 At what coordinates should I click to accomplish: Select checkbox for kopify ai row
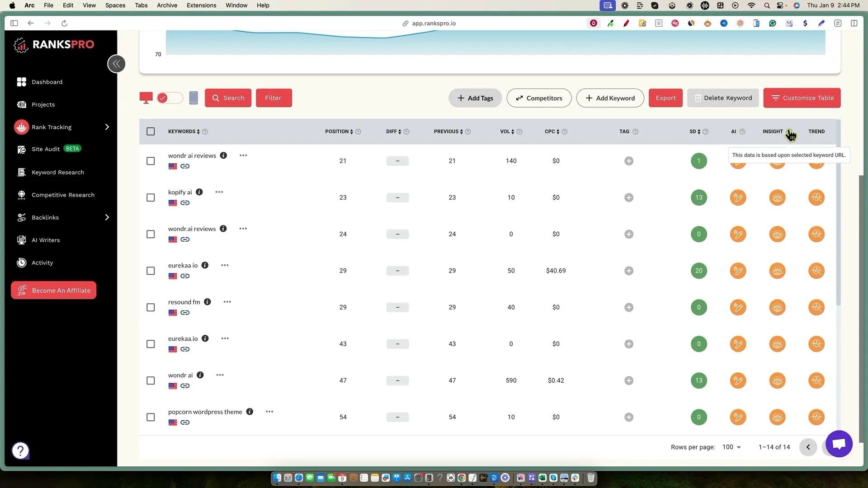click(x=151, y=197)
